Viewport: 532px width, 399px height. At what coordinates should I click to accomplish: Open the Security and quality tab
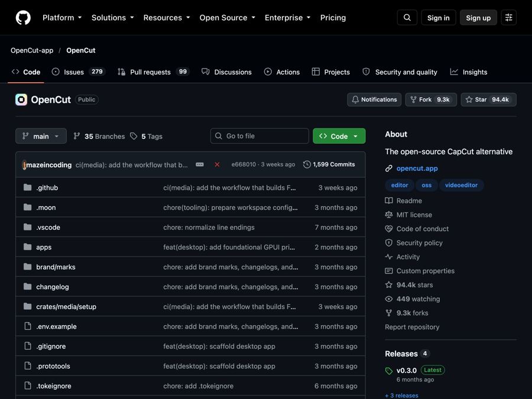coord(400,72)
